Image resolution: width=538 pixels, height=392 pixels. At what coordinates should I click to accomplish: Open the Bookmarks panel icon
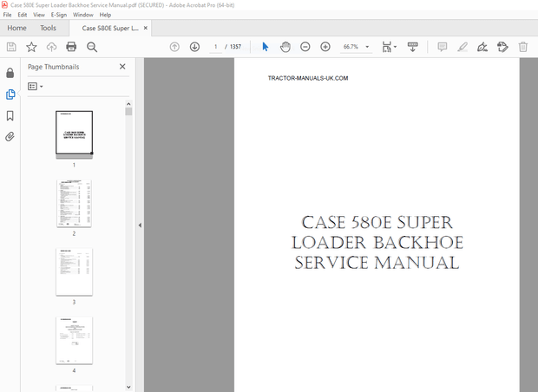pos(10,116)
